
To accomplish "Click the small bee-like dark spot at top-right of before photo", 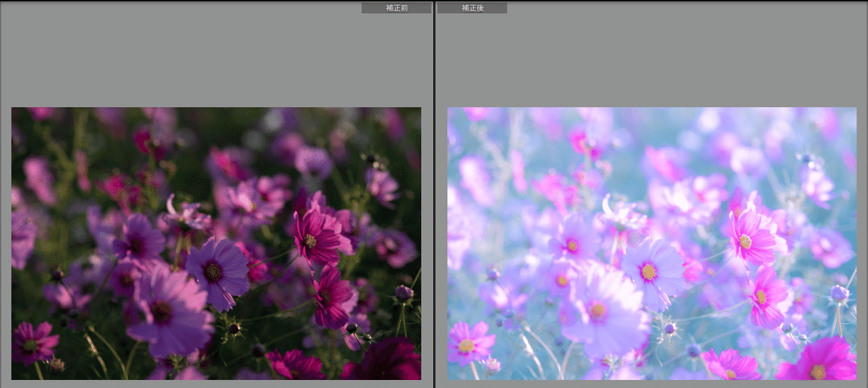I will 370,158.
